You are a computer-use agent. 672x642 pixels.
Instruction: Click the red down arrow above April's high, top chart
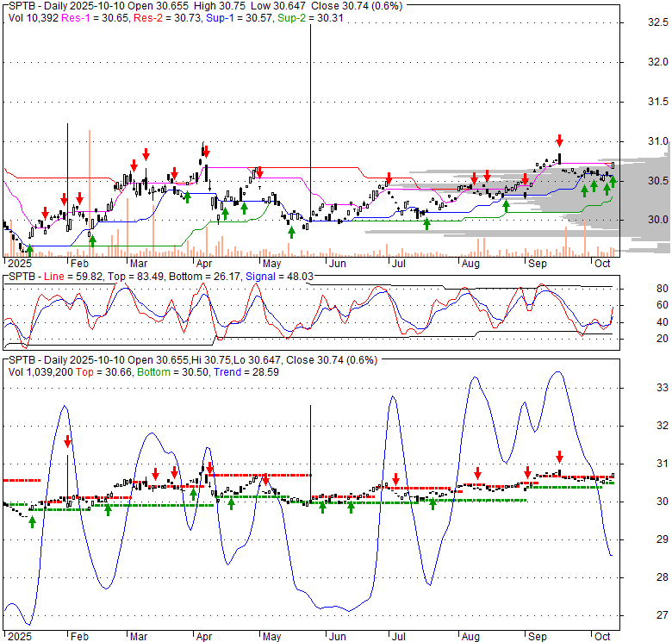(x=205, y=148)
